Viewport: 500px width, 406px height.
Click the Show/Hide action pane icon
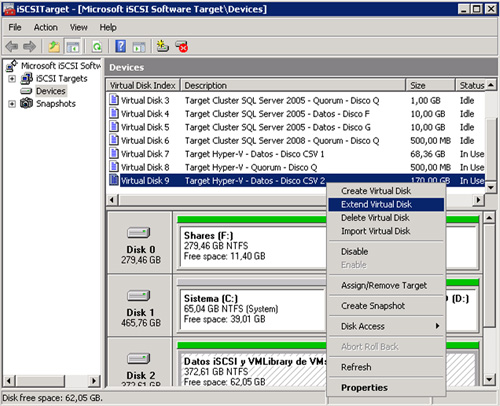pos(139,47)
